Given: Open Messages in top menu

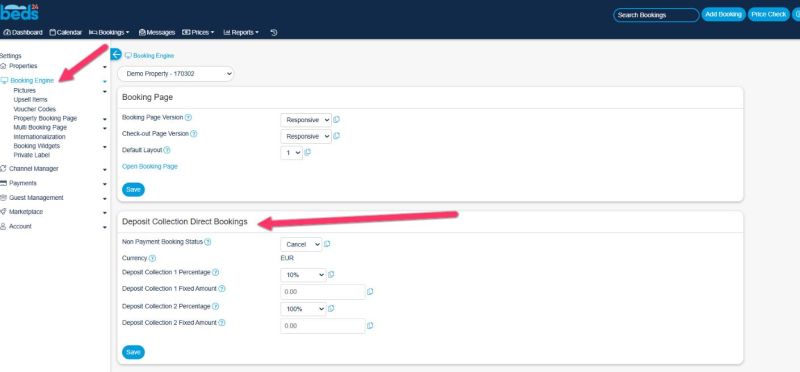Looking at the screenshot, I should tap(157, 32).
